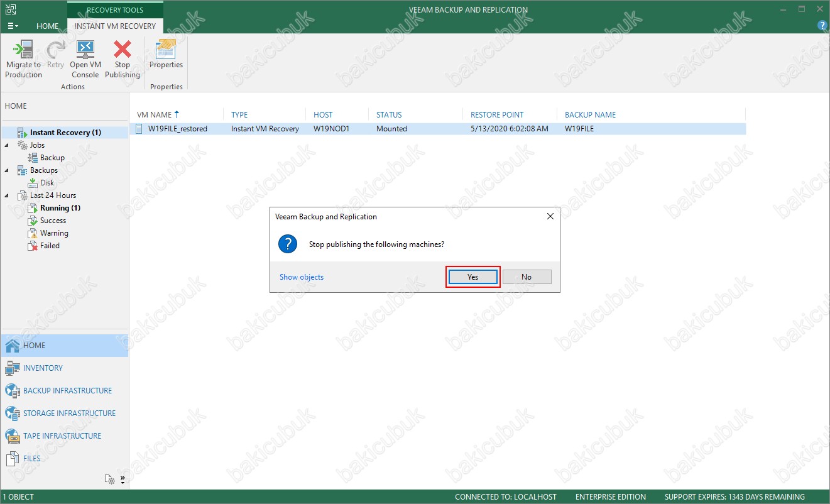
Task: Select the W19FILE_restored row
Action: tap(439, 129)
